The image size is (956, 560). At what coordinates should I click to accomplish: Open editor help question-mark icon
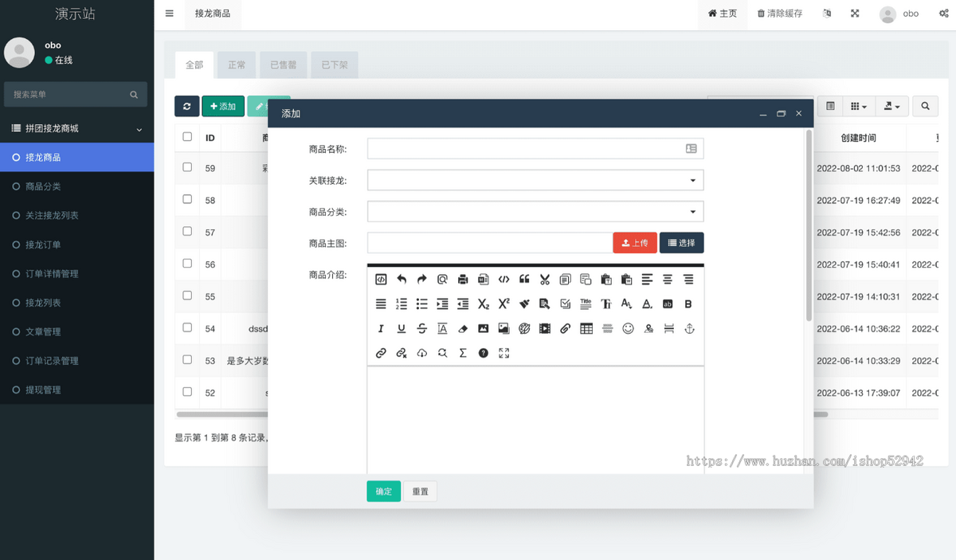484,353
